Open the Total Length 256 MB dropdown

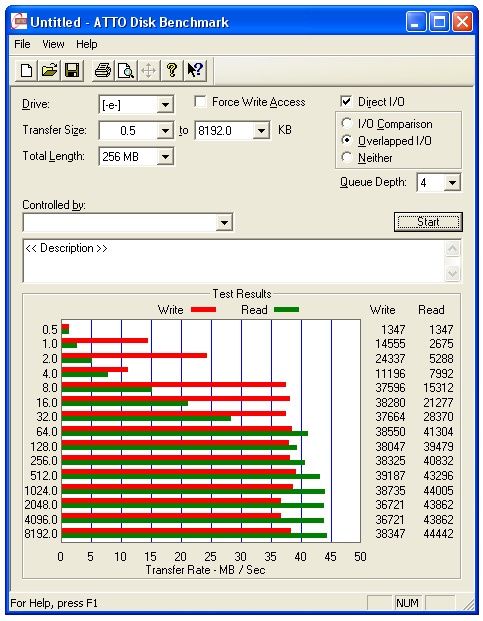coord(165,157)
